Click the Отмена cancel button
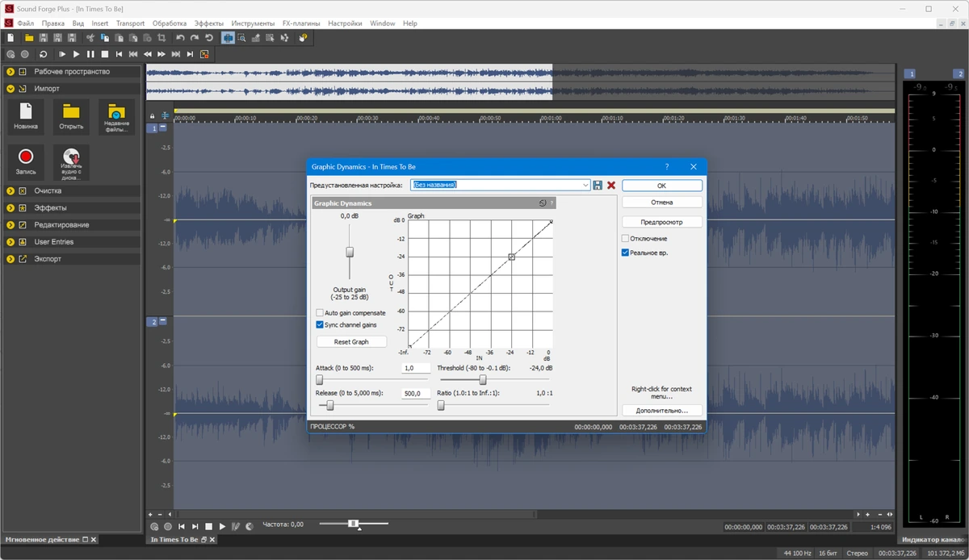969x560 pixels. pos(661,203)
